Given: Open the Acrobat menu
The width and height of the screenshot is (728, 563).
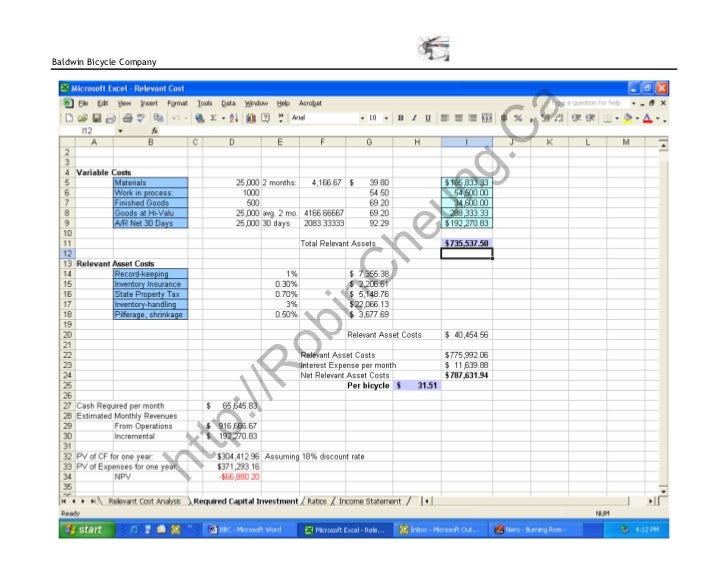Looking at the screenshot, I should tap(310, 103).
